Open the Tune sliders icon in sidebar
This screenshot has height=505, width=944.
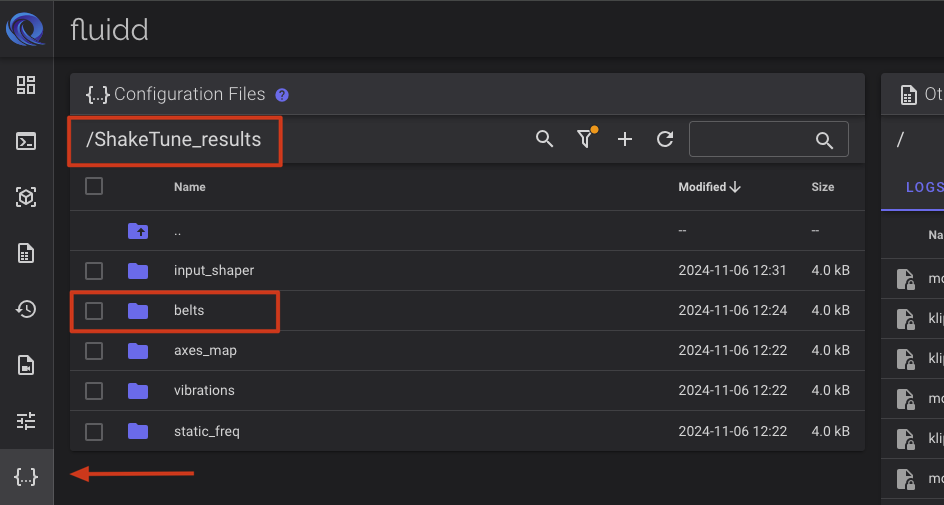pos(26,420)
